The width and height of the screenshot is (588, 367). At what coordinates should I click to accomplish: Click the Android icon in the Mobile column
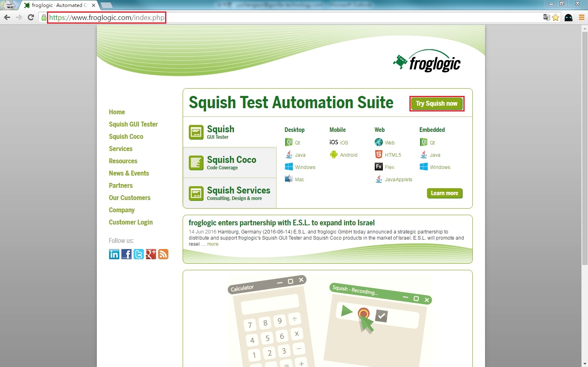(x=334, y=155)
